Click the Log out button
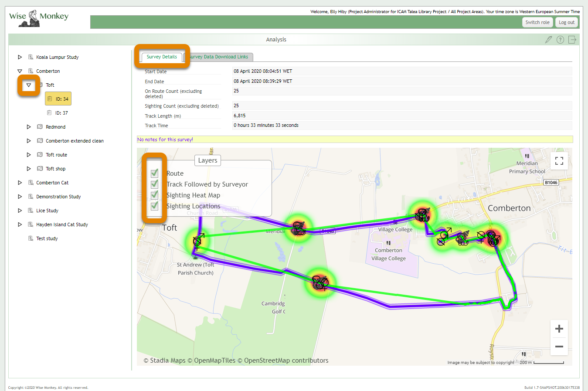This screenshot has height=391, width=588. 567,22
